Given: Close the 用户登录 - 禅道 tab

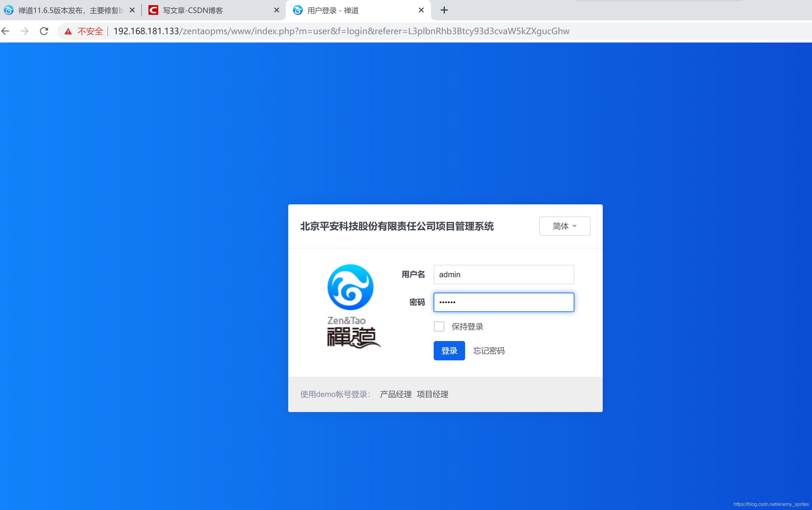Looking at the screenshot, I should tap(421, 10).
